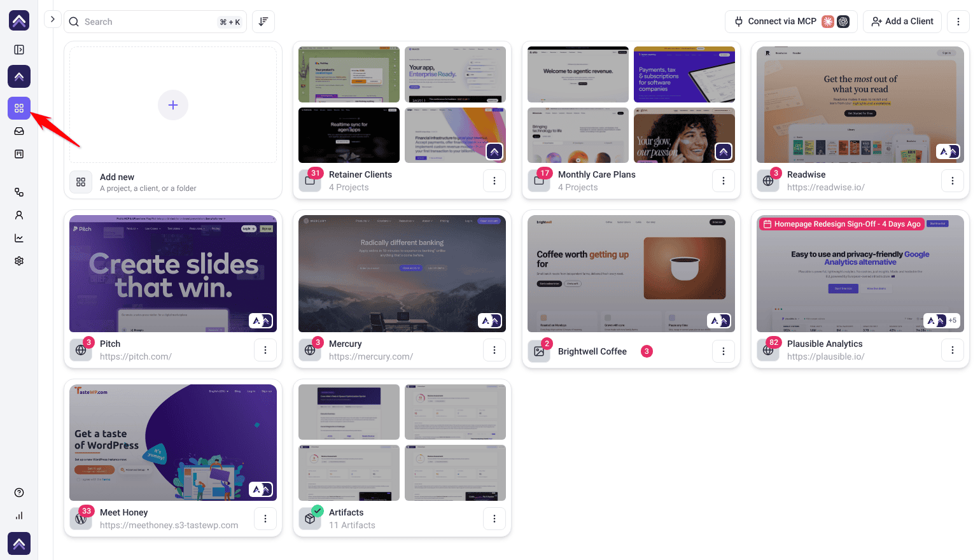Image resolution: width=980 pixels, height=560 pixels.
Task: Click the bar chart icon near sidebar bottom
Action: [x=19, y=515]
